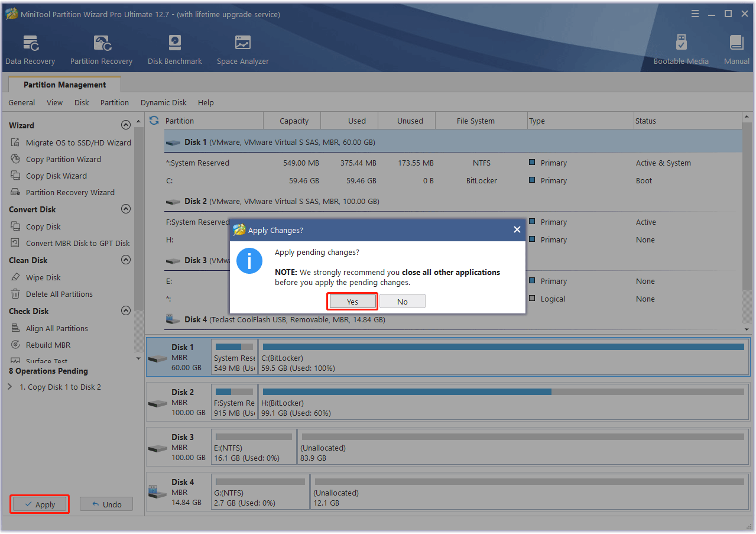Open the Space Analyzer
This screenshot has width=756, height=534.
(242, 48)
